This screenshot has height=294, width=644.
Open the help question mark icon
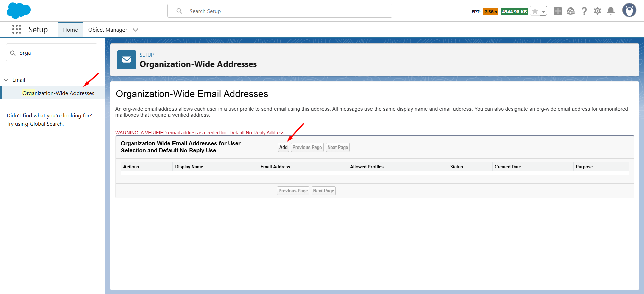(584, 11)
